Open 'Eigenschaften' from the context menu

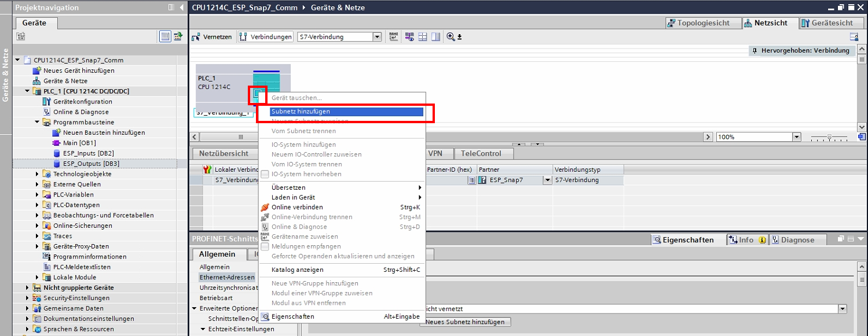(x=292, y=316)
